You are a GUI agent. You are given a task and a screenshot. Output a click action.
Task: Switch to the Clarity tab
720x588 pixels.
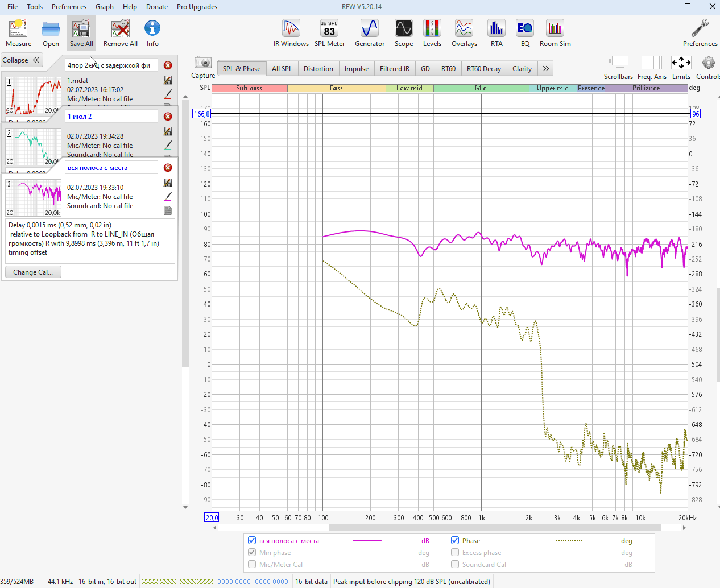pyautogui.click(x=522, y=69)
